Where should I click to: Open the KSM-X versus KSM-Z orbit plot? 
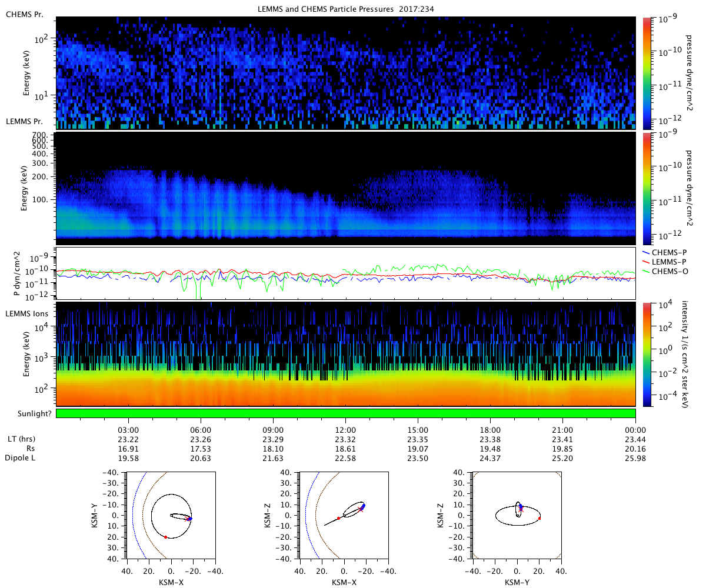click(344, 516)
